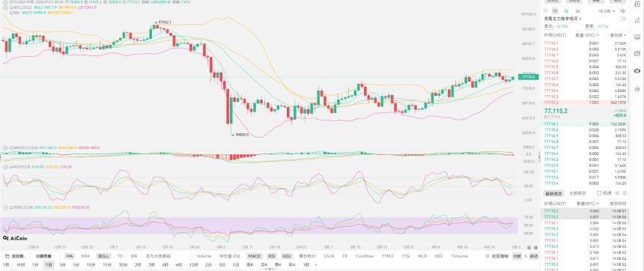Open the monitor sidebar icon
644x271 pixels.
637,37
